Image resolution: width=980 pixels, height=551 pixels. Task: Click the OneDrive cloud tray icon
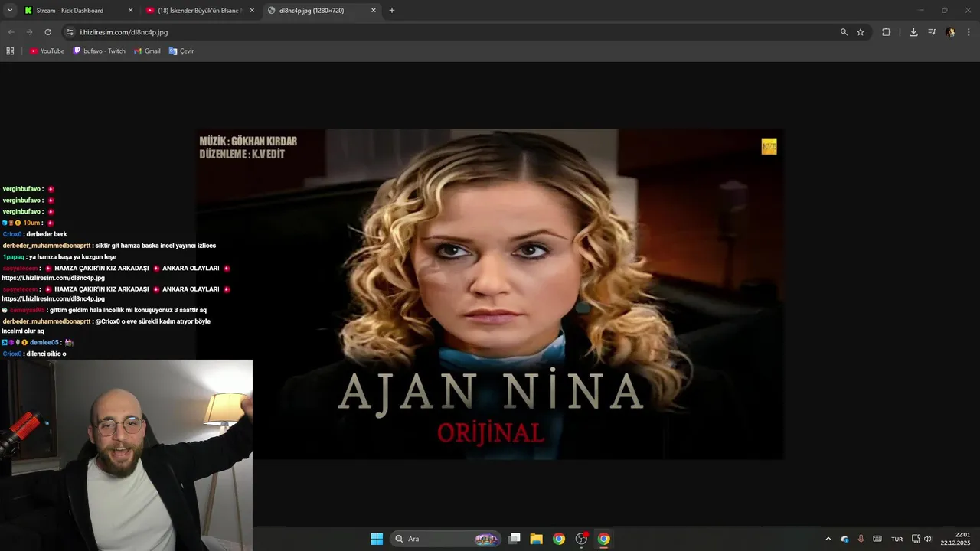click(844, 539)
